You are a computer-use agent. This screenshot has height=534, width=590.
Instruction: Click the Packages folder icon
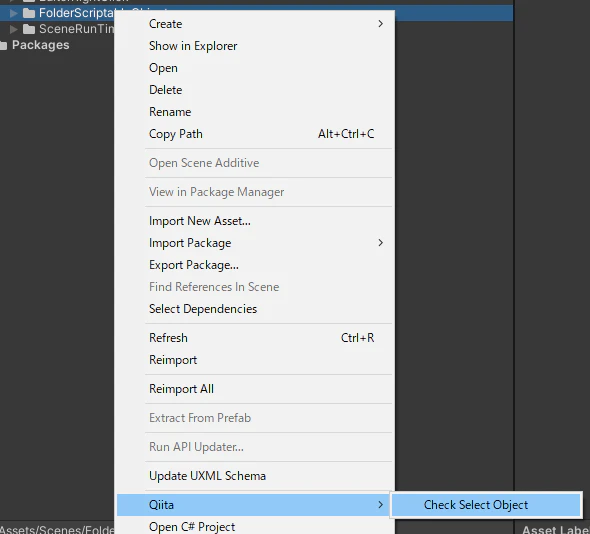[x=4, y=46]
